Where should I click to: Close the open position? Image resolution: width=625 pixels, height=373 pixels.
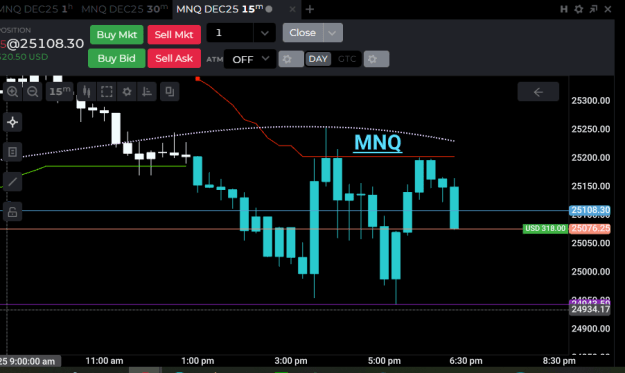pos(303,33)
